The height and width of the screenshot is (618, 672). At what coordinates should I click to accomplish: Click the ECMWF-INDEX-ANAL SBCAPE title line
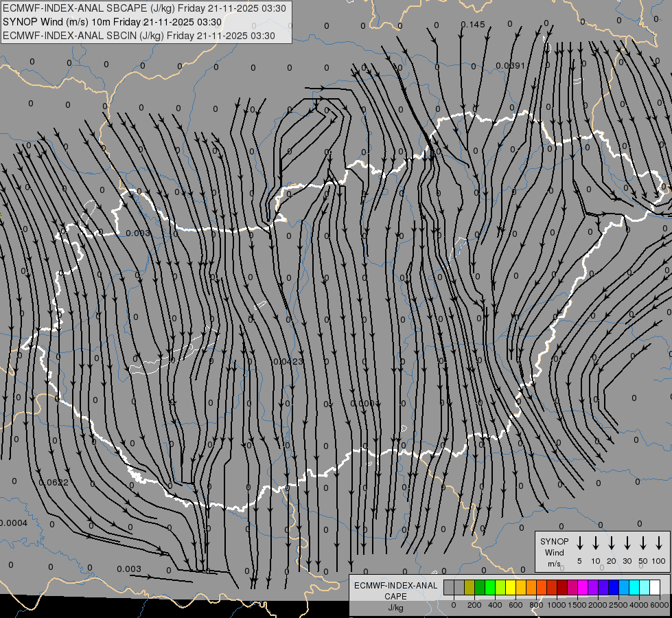[144, 8]
